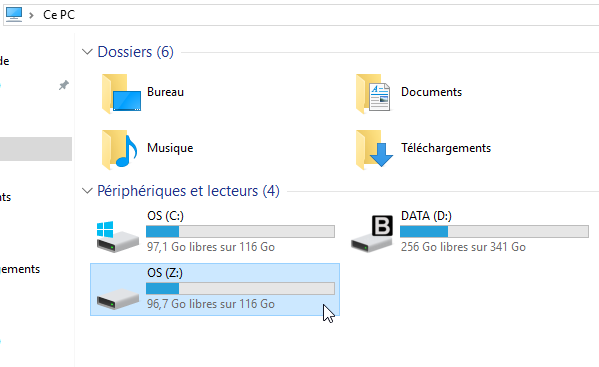
Task: Click the OS (Z:) storage usage bar
Action: click(x=240, y=288)
